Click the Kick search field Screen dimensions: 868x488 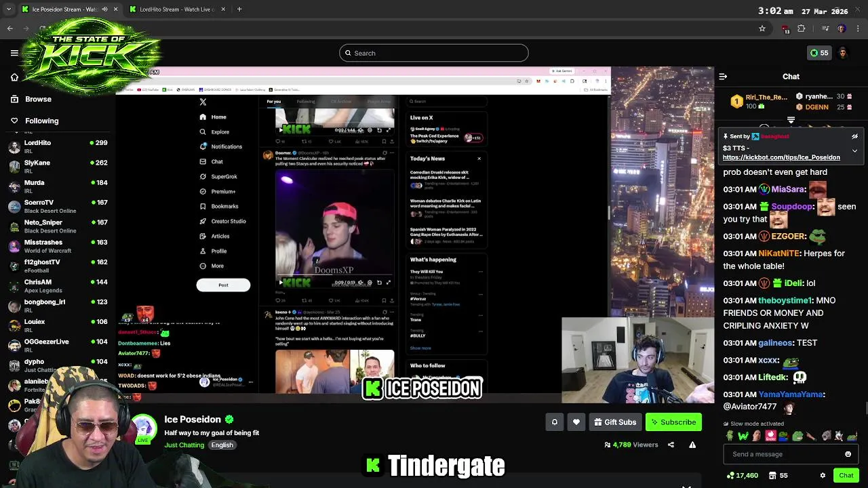point(434,53)
